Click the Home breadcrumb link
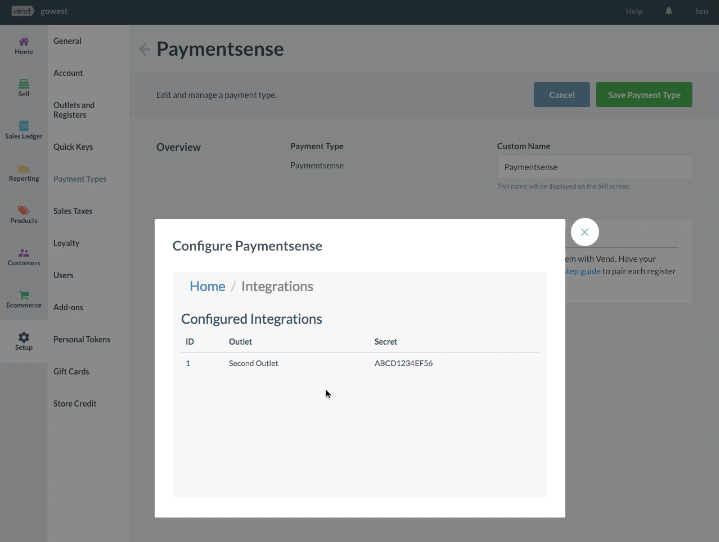This screenshot has width=719, height=542. point(207,286)
